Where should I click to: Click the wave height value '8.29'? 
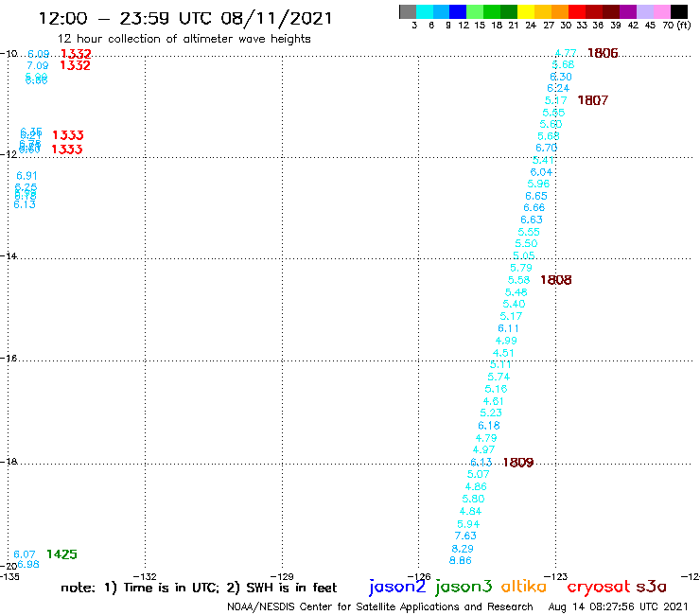[463, 549]
